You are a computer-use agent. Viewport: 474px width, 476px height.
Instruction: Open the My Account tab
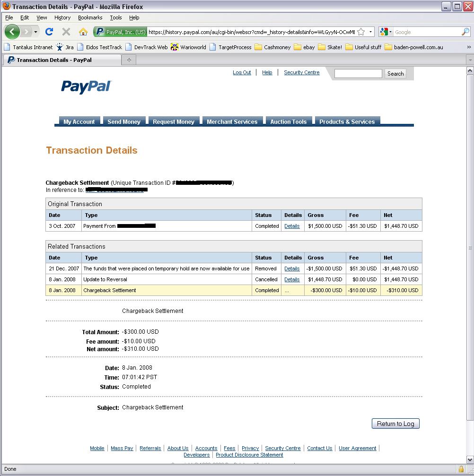[79, 121]
